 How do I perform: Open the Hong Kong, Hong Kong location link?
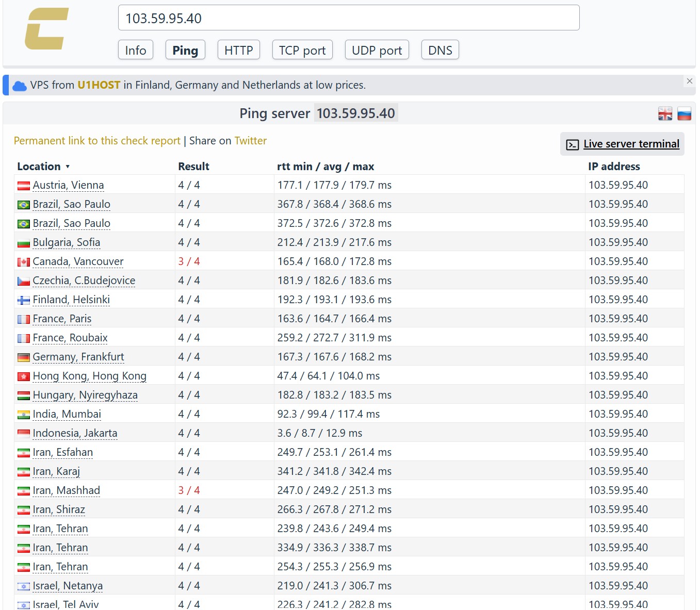(x=90, y=376)
